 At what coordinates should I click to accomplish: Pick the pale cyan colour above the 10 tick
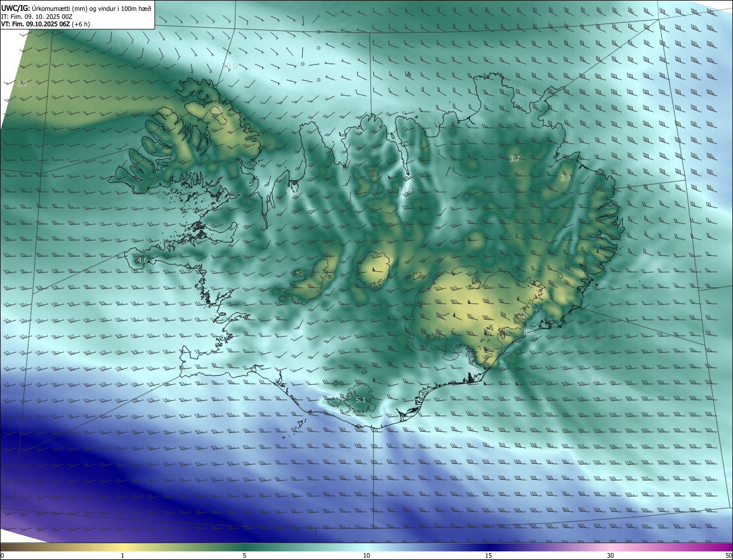pos(366,547)
